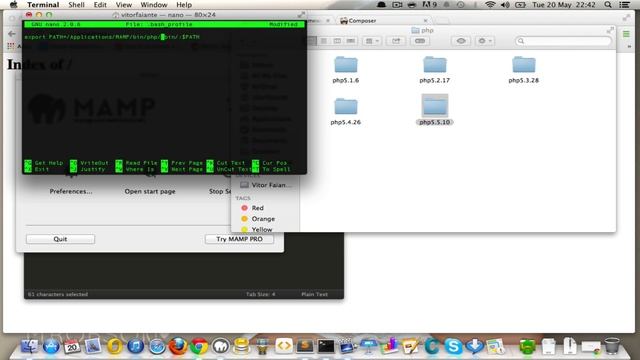
Task: Open iTunes from the Dock
Action: pyautogui.click(x=136, y=347)
